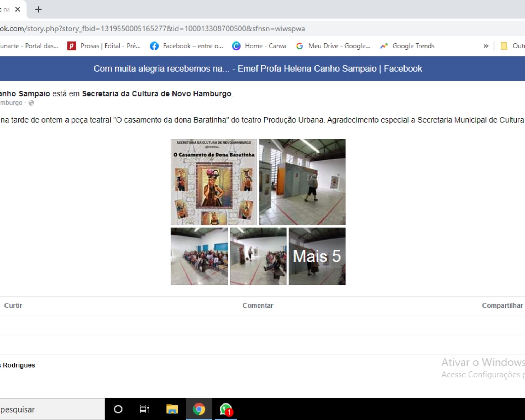Click the Cortana circle icon
Screen dimensions: 525x420
(x=118, y=409)
